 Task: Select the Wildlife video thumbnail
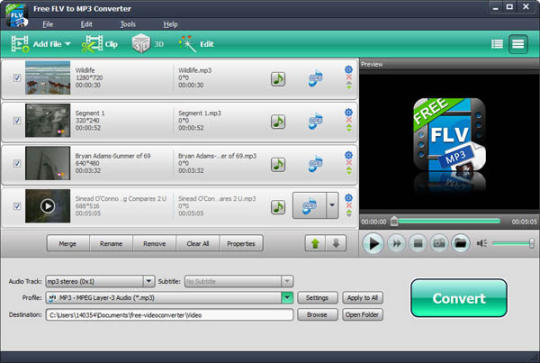click(x=48, y=78)
